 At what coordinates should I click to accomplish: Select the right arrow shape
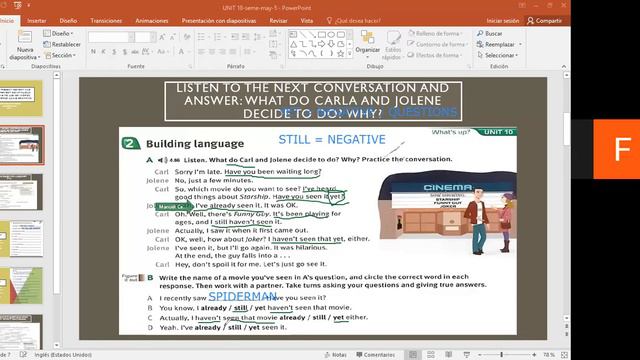(x=322, y=44)
